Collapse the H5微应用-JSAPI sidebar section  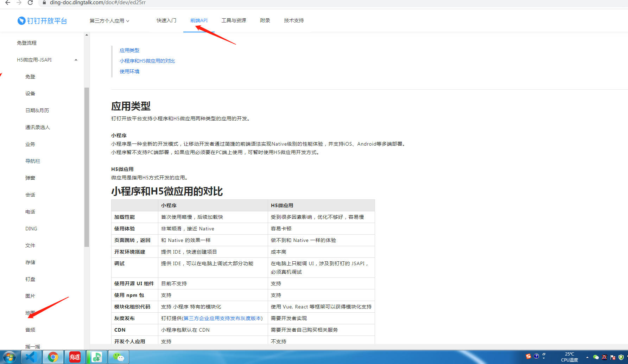tap(76, 60)
